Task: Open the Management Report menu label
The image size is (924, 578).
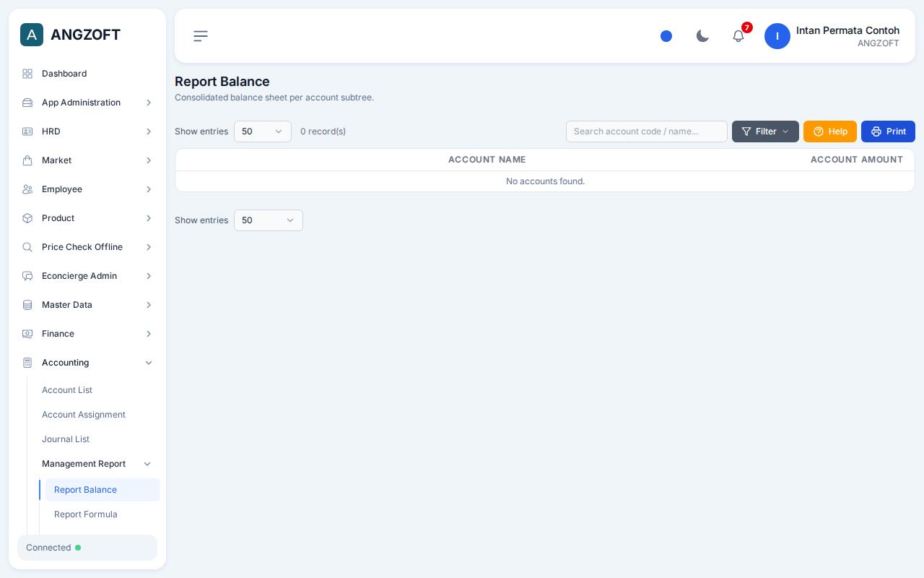Action: click(x=84, y=464)
